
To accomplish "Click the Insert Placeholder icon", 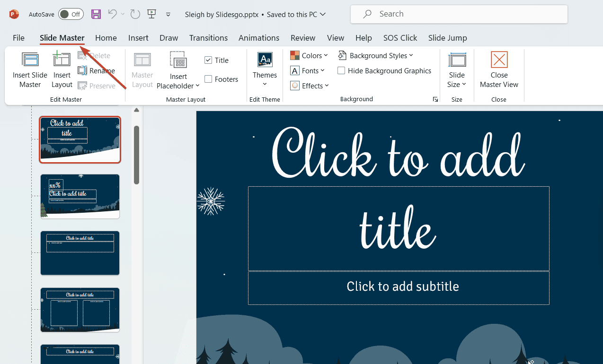I will [178, 61].
